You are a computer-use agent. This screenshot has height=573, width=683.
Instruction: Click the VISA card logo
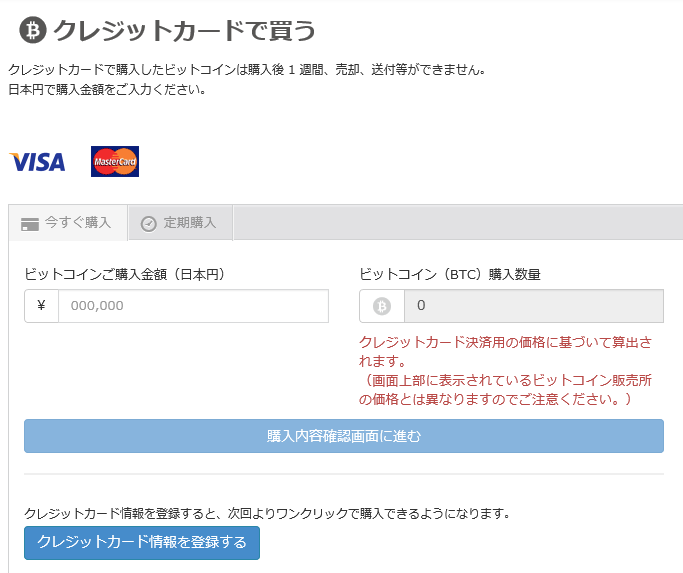pos(37,162)
